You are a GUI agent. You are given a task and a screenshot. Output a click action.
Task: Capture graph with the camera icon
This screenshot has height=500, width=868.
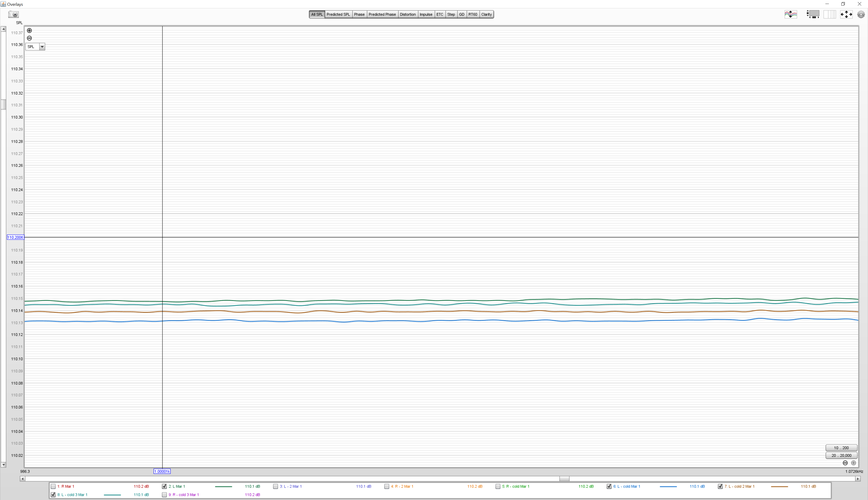tap(14, 14)
